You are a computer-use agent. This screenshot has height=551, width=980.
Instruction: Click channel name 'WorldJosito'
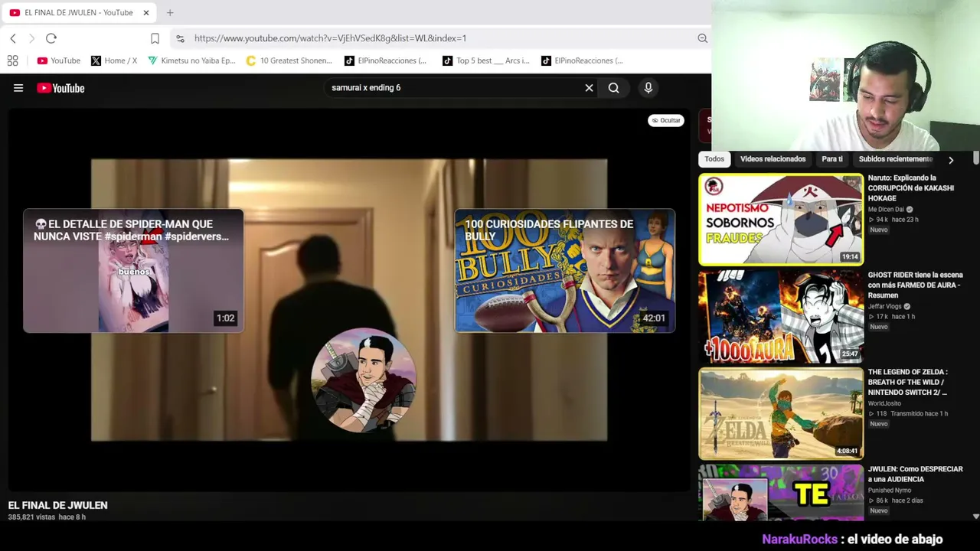pyautogui.click(x=884, y=403)
